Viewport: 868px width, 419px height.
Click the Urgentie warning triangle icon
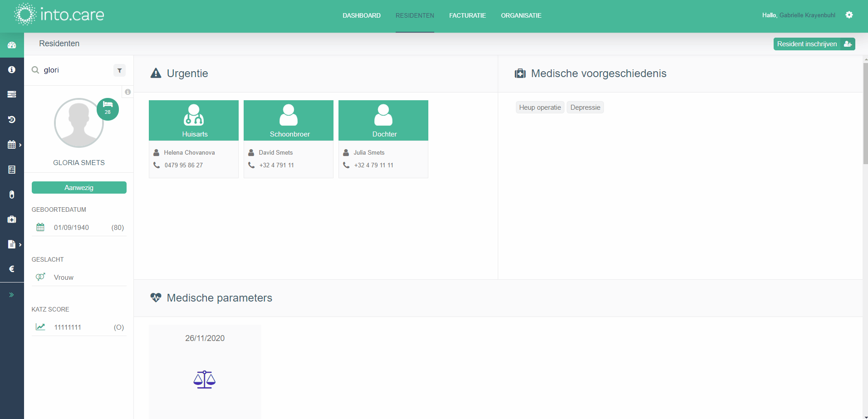pyautogui.click(x=156, y=73)
